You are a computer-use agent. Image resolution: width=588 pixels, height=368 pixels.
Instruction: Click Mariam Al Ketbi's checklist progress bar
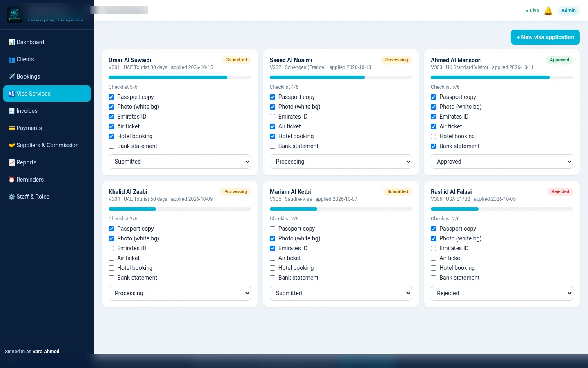(x=341, y=209)
